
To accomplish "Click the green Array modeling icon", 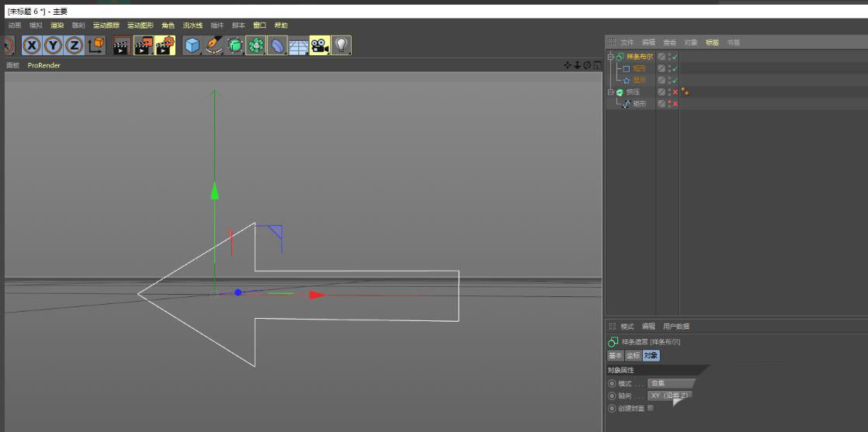I will [x=255, y=46].
